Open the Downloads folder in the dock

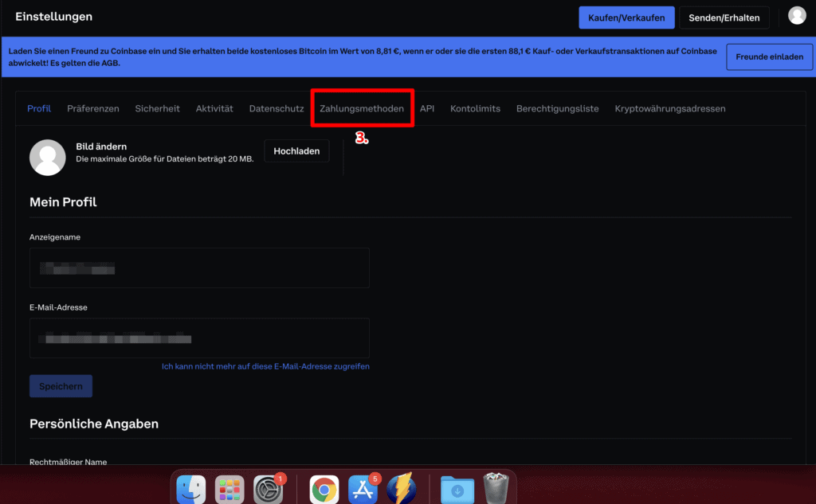(457, 489)
